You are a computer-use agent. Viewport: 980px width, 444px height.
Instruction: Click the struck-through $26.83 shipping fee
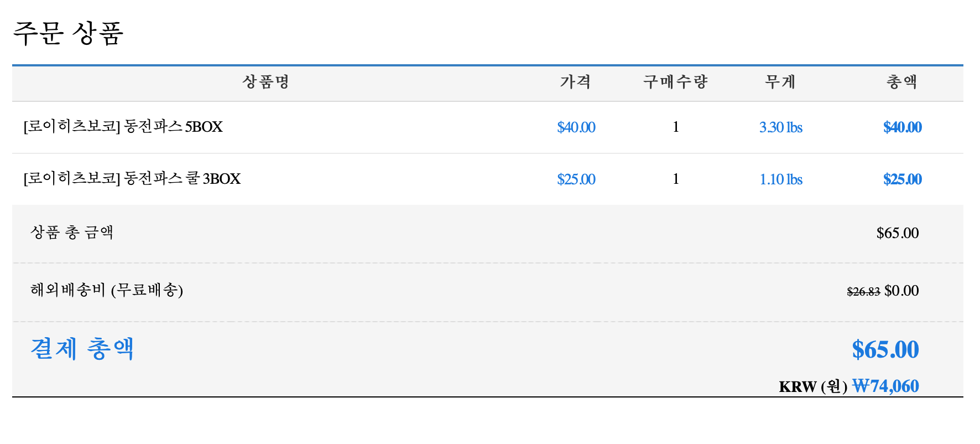pyautogui.click(x=863, y=291)
